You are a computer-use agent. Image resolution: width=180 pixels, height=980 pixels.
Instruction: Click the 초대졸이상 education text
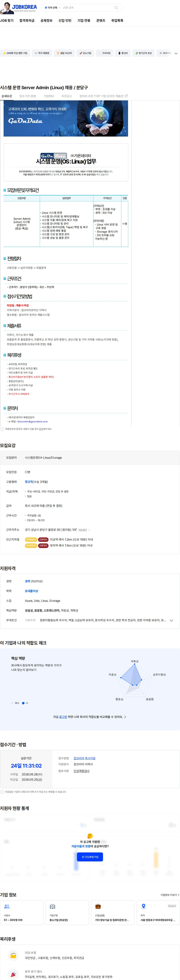click(31, 591)
